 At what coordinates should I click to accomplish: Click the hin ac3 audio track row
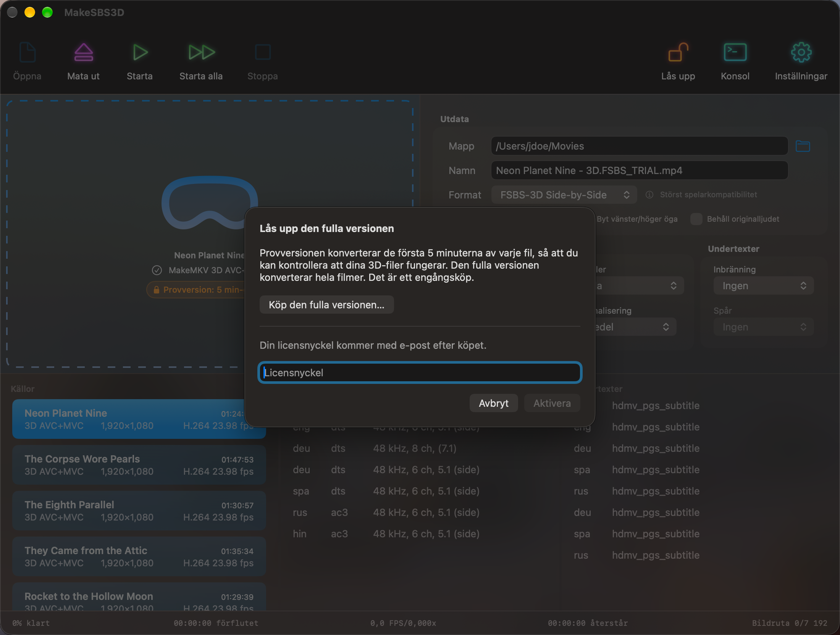(x=420, y=534)
